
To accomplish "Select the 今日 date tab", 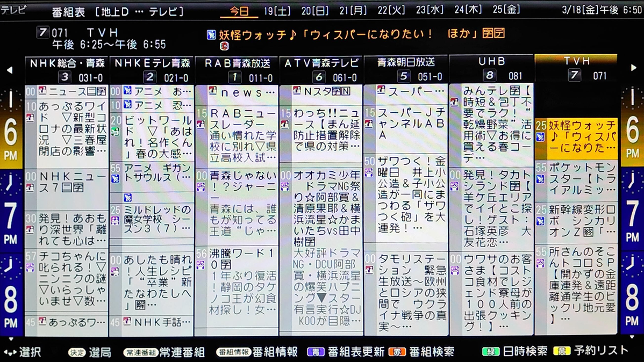I will (239, 11).
